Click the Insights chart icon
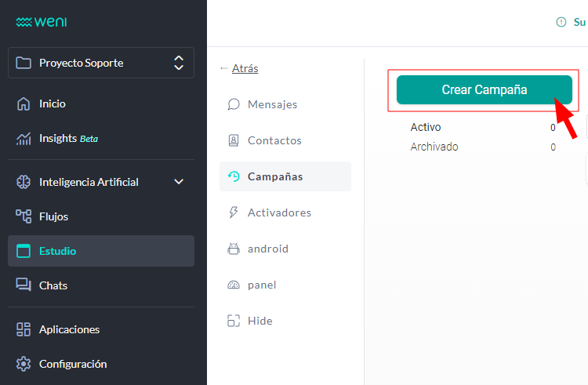Viewport: 588px width, 385px height. point(24,139)
